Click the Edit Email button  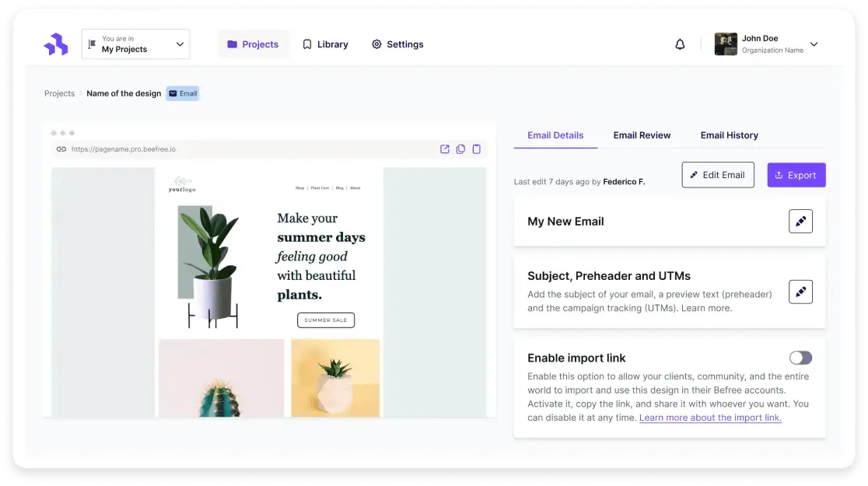click(718, 175)
